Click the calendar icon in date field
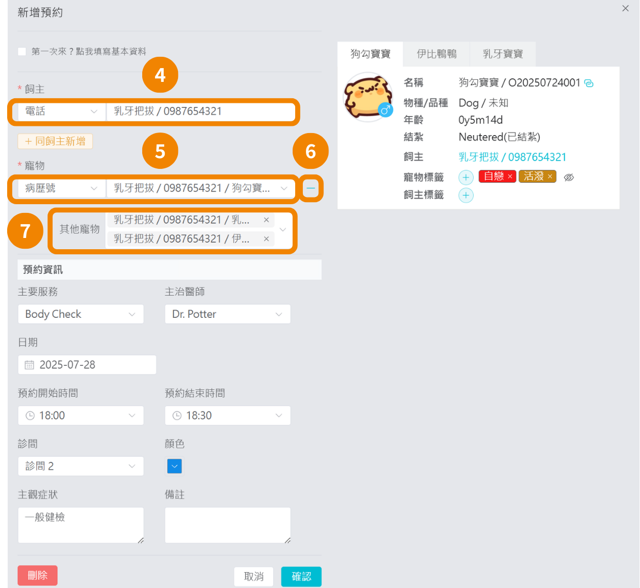 (29, 365)
